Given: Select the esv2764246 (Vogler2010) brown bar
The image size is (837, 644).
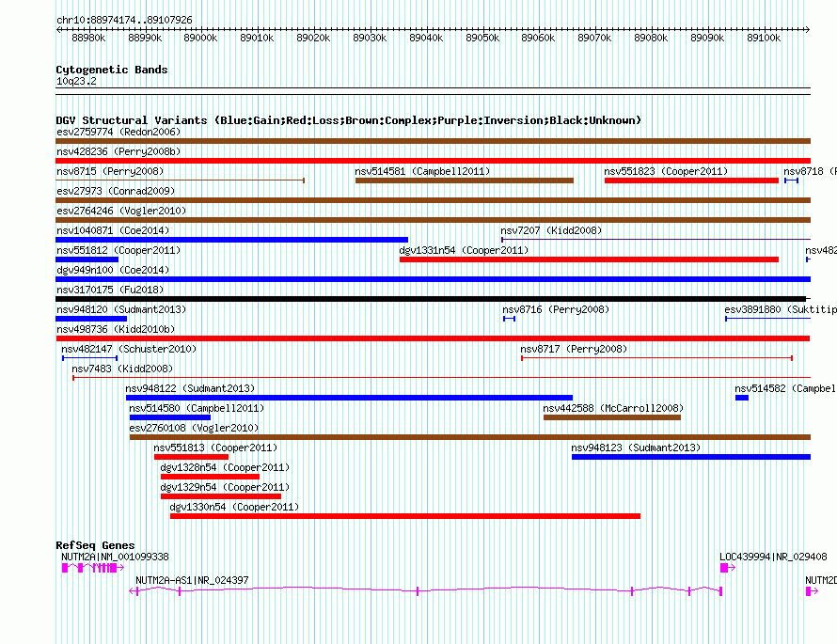Looking at the screenshot, I should pos(433,220).
